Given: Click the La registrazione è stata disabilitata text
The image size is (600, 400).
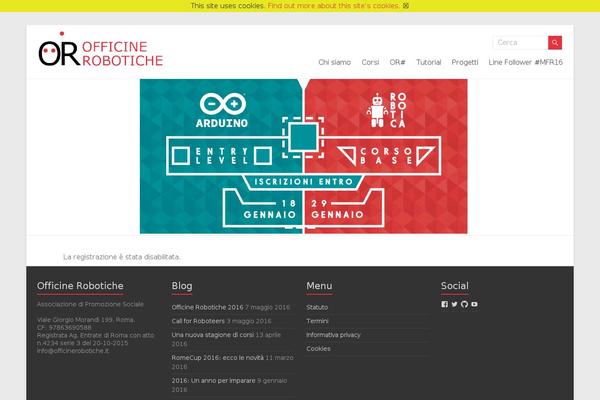Looking at the screenshot, I should click(x=122, y=257).
